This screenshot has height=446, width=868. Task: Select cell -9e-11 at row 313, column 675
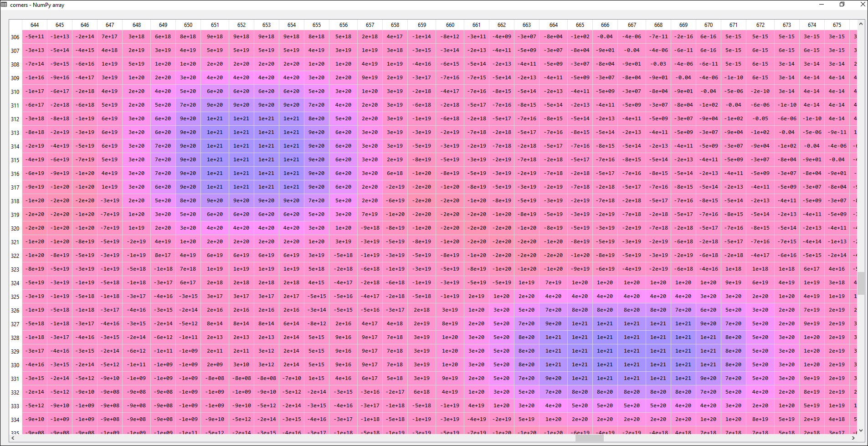[x=837, y=132]
